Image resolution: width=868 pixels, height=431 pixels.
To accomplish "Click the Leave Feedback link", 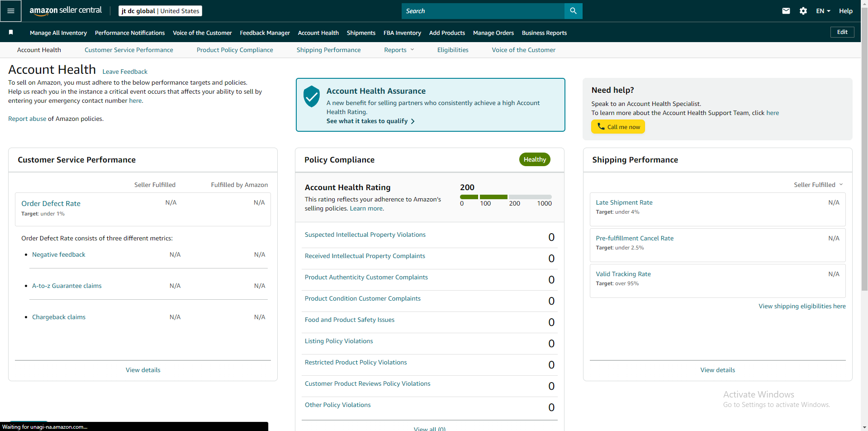I will (125, 72).
